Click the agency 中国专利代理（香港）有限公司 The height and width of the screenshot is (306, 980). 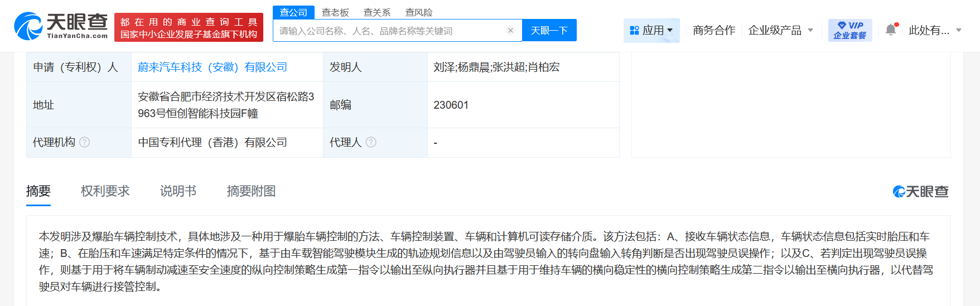click(213, 142)
